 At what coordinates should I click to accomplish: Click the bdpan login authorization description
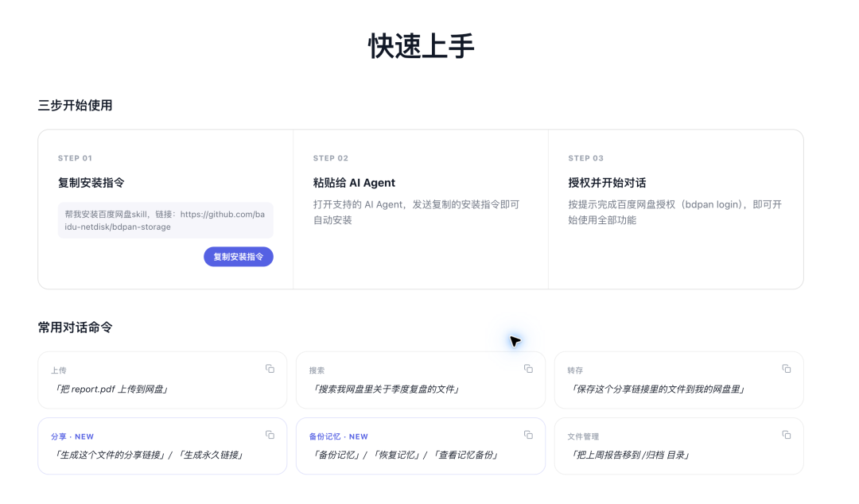[x=675, y=212]
